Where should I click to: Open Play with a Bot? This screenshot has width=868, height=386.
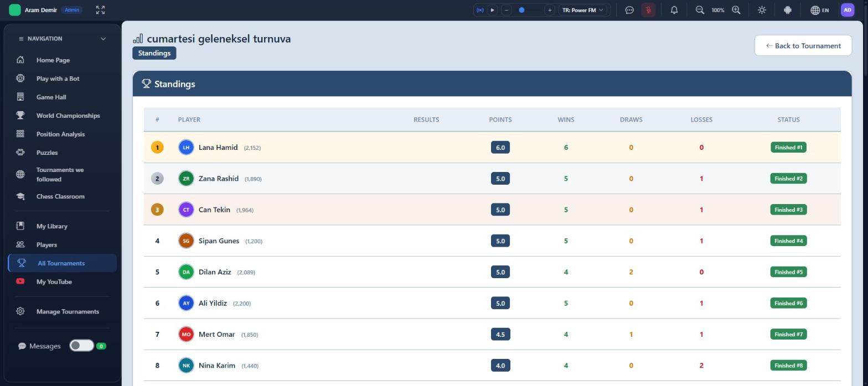click(x=62, y=79)
